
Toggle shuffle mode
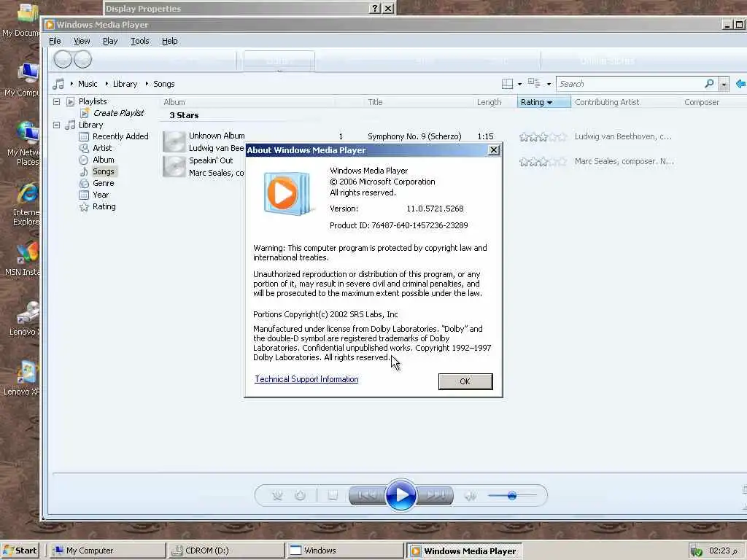pyautogui.click(x=277, y=496)
